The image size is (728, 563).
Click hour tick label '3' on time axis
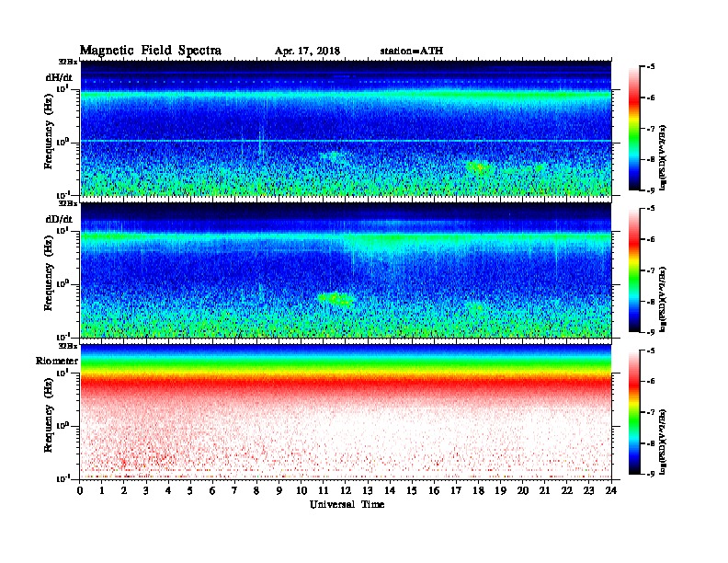(x=146, y=490)
